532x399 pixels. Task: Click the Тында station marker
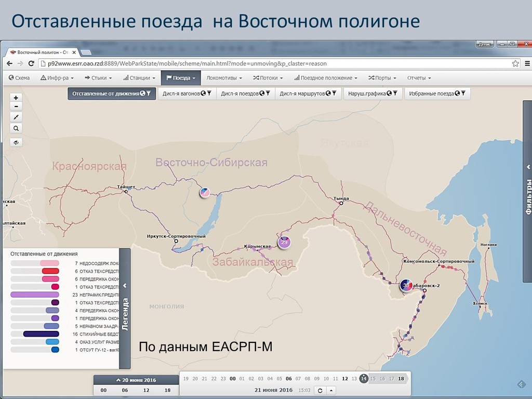[341, 203]
